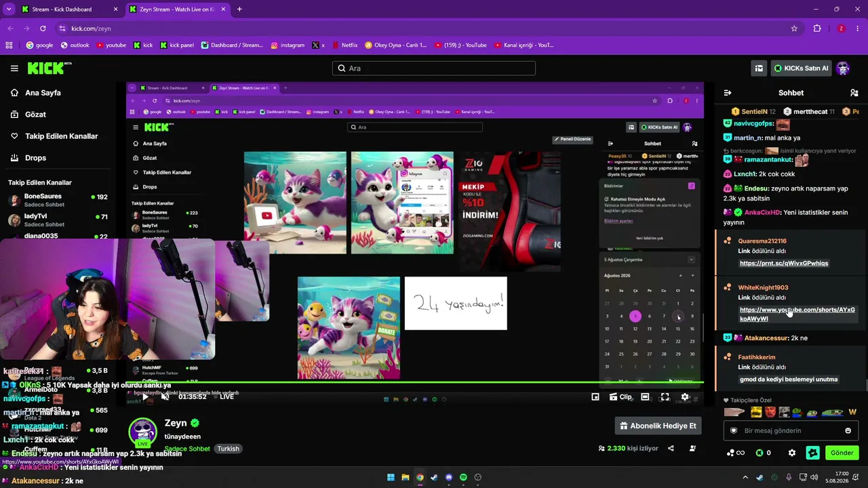This screenshot has height=488, width=868.
Task: Open the Netflix bookmark
Action: (344, 45)
